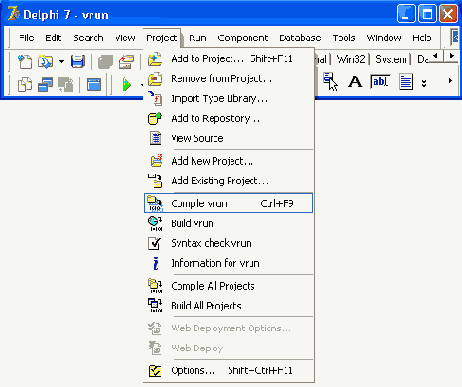Click the View Form toolbar icon
Screen dimensions: 462x387
pos(46,84)
